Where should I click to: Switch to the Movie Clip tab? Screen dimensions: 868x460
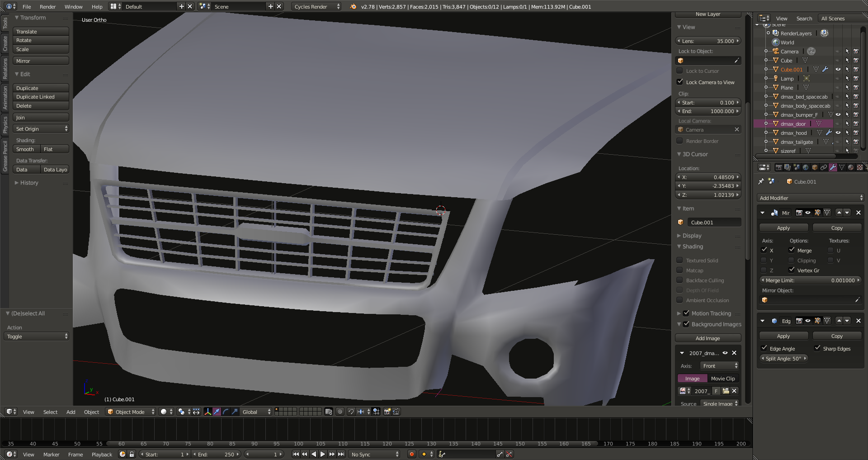pos(722,379)
